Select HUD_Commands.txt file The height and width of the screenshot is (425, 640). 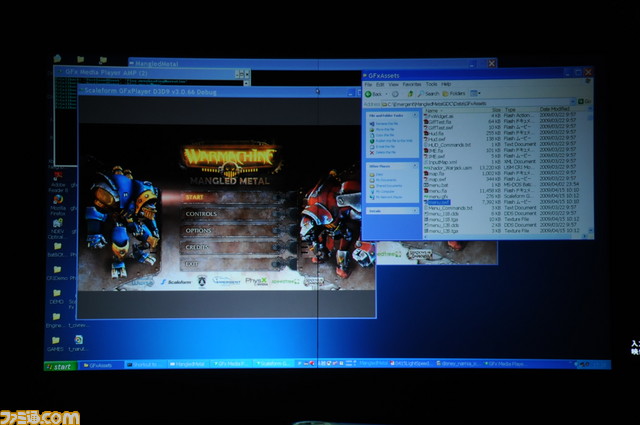447,145
